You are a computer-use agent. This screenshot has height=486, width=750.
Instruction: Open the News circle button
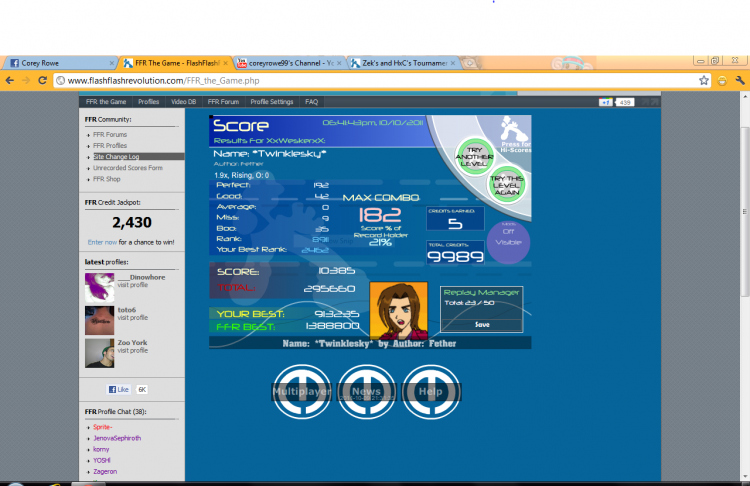click(366, 392)
